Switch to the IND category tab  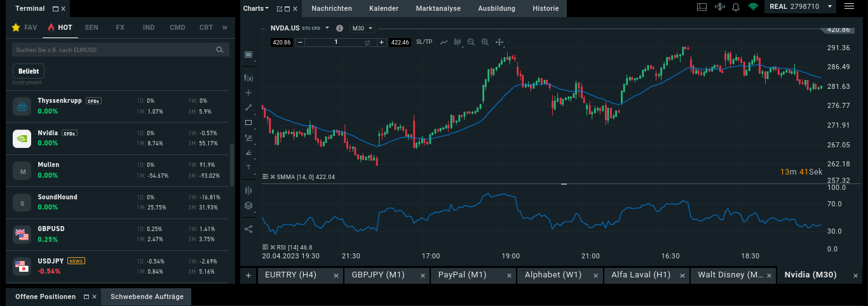tap(149, 28)
